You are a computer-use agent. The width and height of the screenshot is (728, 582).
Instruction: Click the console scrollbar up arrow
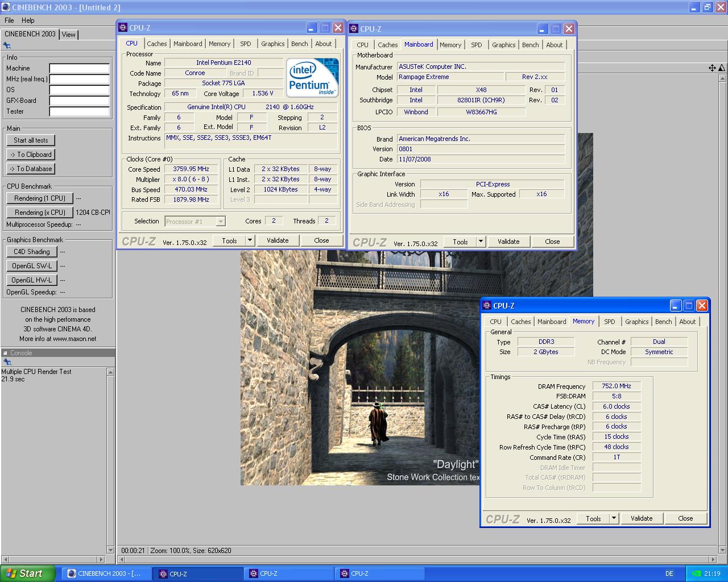point(110,372)
